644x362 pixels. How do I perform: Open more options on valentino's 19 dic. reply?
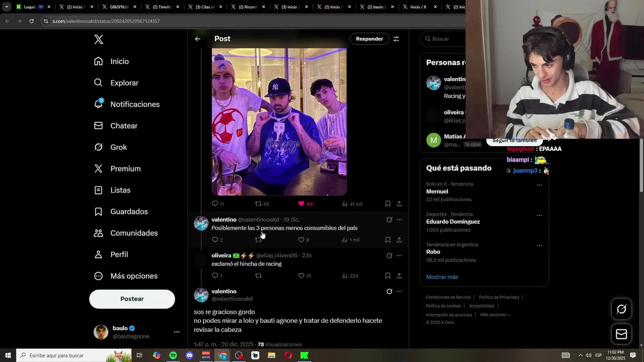coord(399,220)
